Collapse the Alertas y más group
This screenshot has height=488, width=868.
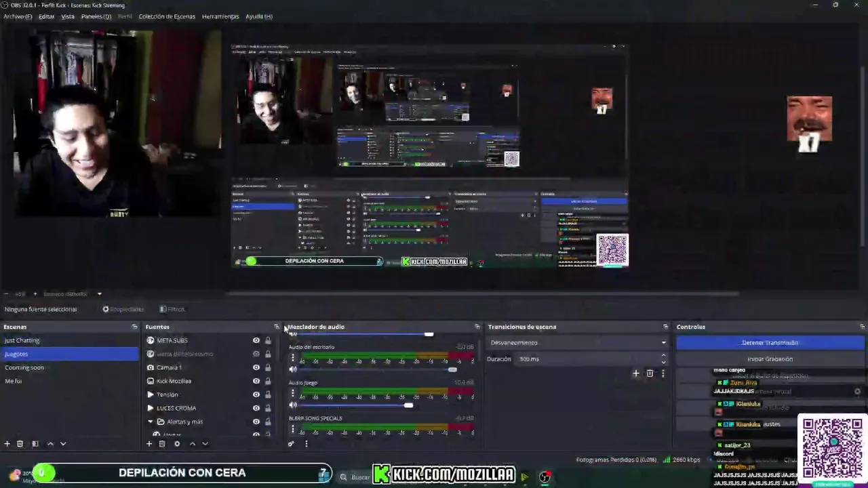coord(151,422)
